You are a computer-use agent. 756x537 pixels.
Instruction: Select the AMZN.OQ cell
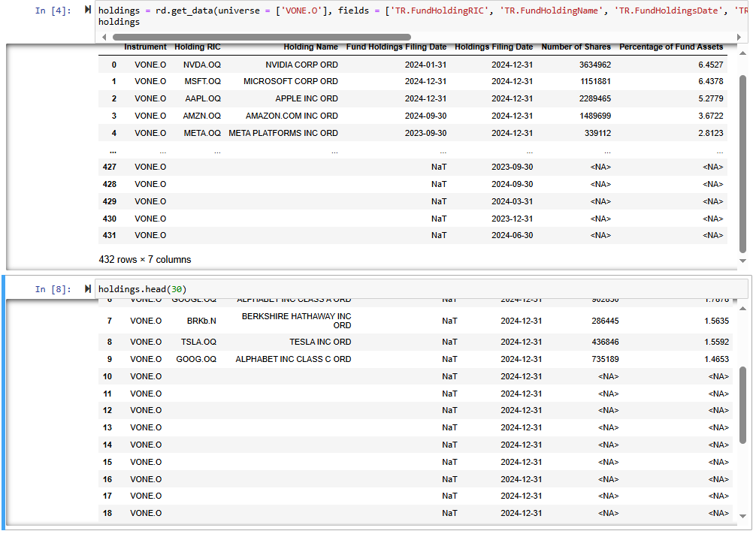pos(201,116)
